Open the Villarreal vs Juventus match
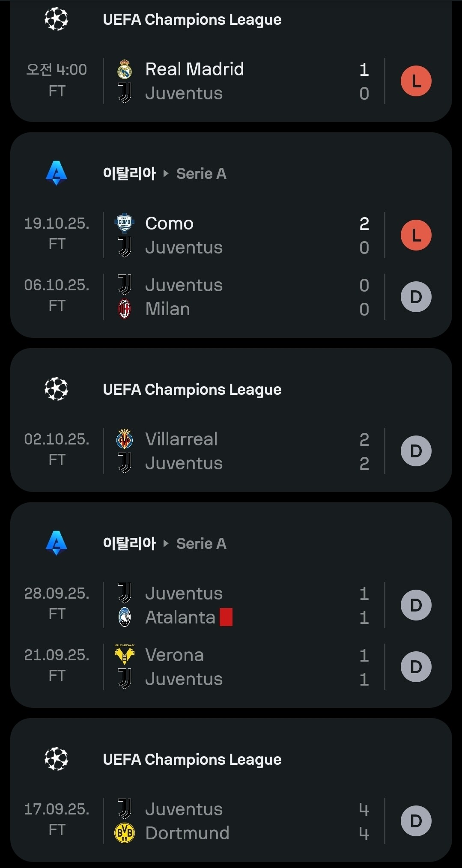This screenshot has height=868, width=462. [x=240, y=451]
